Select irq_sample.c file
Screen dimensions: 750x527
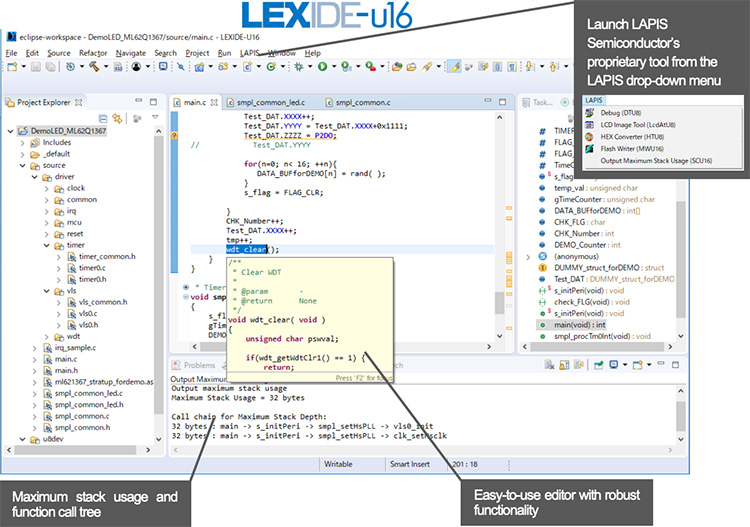(70, 348)
